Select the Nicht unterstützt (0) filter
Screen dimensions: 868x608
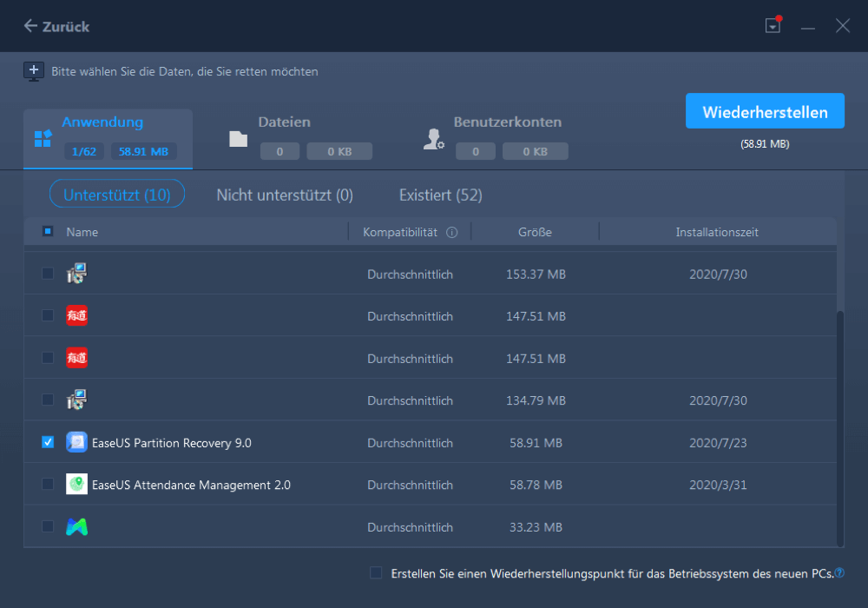(x=285, y=195)
